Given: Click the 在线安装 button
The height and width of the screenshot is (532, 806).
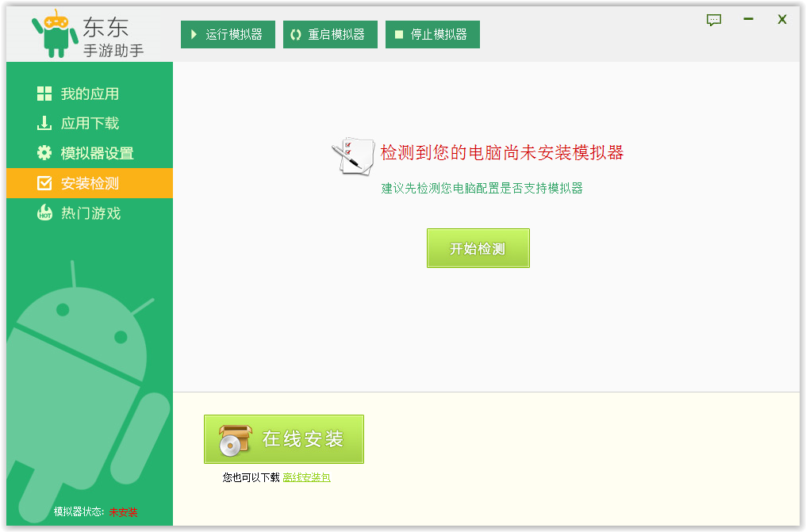Looking at the screenshot, I should 284,439.
